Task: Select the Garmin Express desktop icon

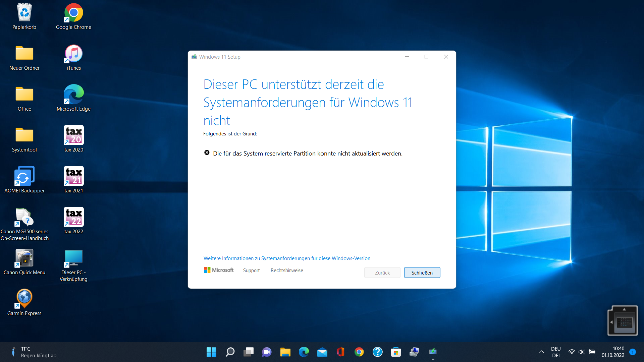Action: (x=24, y=299)
